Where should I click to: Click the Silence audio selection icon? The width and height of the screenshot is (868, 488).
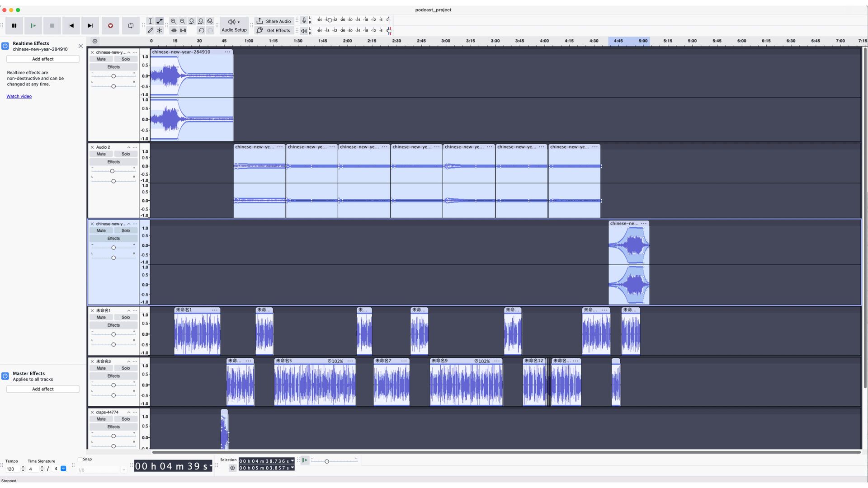click(x=183, y=30)
